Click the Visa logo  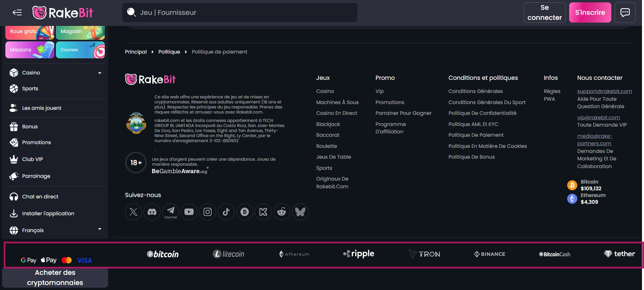pos(84,260)
